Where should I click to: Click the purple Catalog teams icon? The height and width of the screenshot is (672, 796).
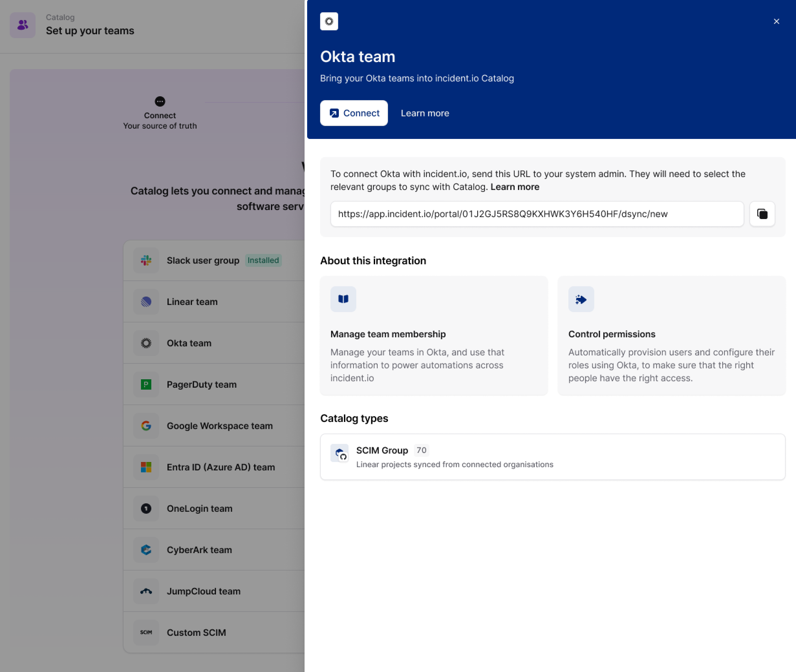(23, 25)
